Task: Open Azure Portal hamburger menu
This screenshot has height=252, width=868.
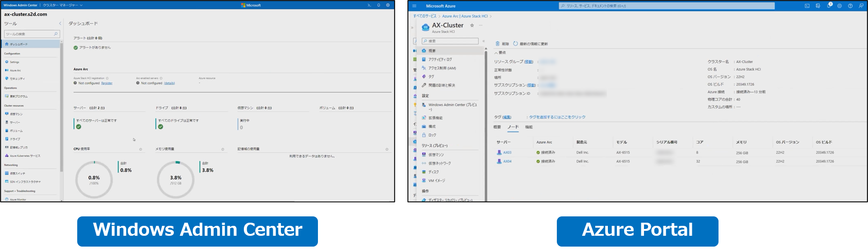Action: click(414, 6)
